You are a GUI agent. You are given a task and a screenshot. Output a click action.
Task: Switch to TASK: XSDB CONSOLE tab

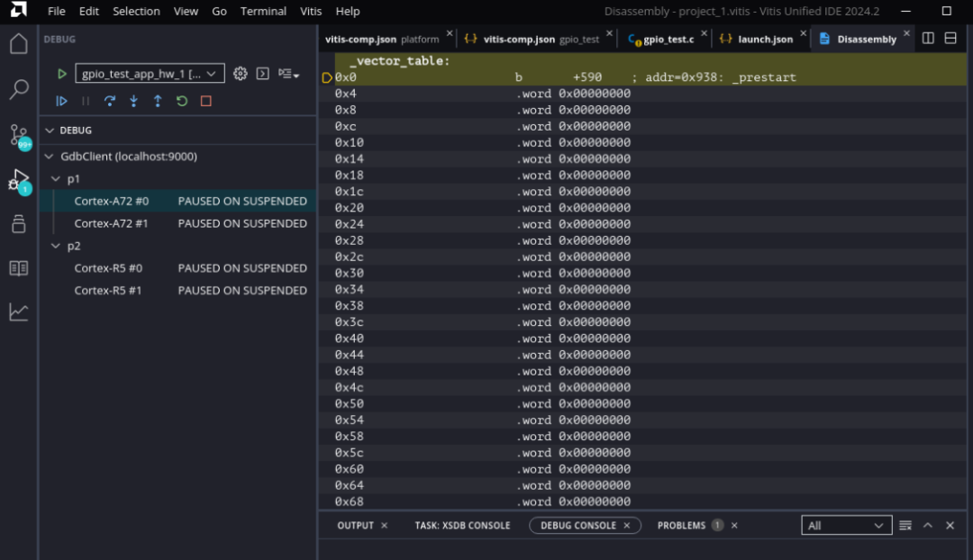tap(462, 525)
